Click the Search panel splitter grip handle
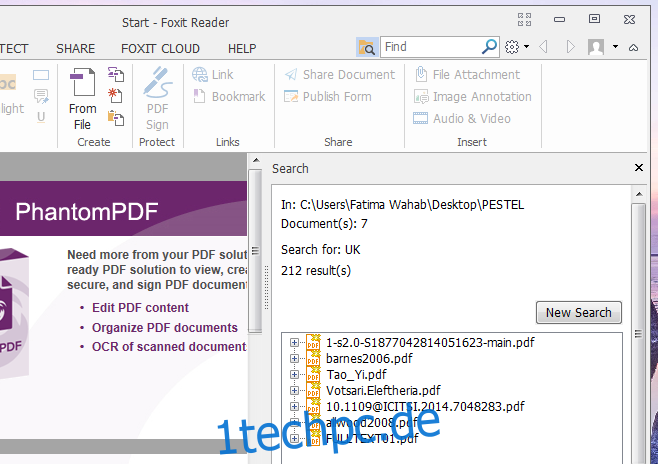The image size is (658, 464). 266,287
